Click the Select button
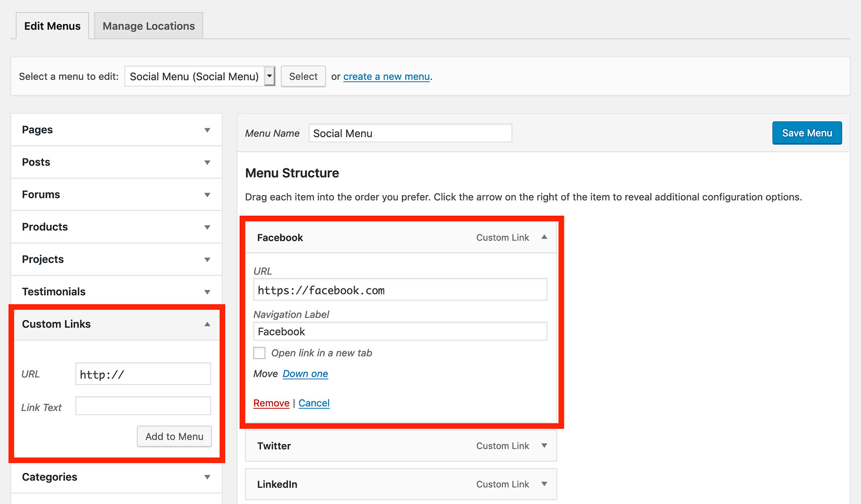 pos(303,77)
